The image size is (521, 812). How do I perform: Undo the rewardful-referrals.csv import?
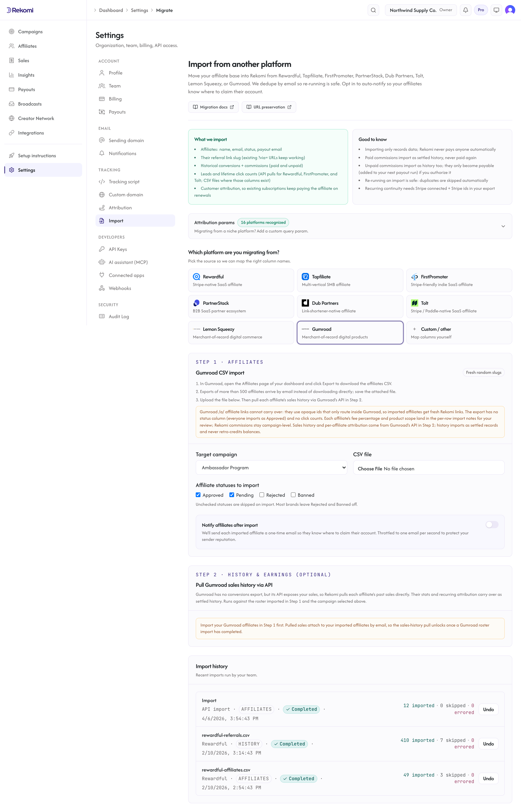click(488, 744)
